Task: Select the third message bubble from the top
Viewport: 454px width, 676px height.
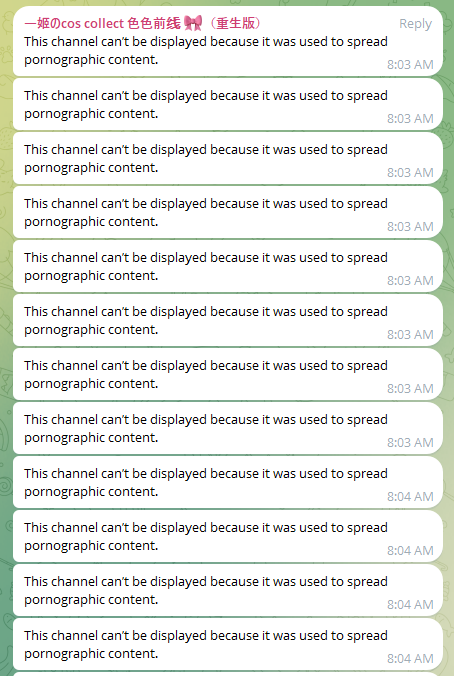Action: pos(228,158)
